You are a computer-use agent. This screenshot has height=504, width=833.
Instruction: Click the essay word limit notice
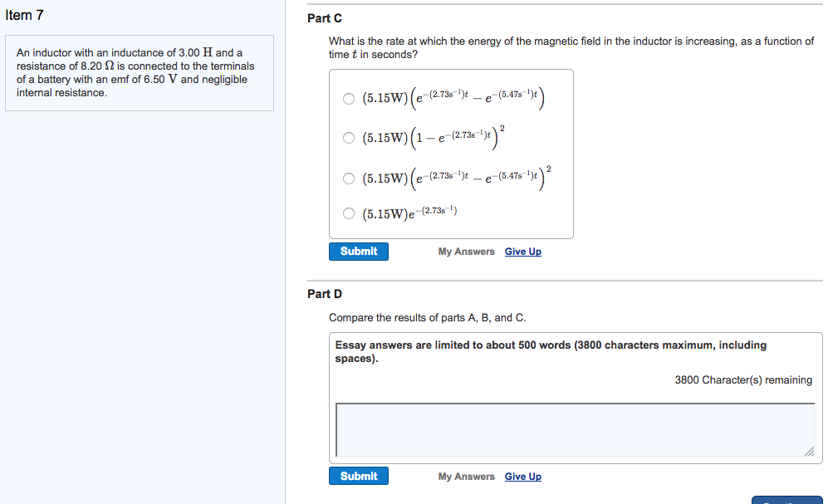pos(551,351)
